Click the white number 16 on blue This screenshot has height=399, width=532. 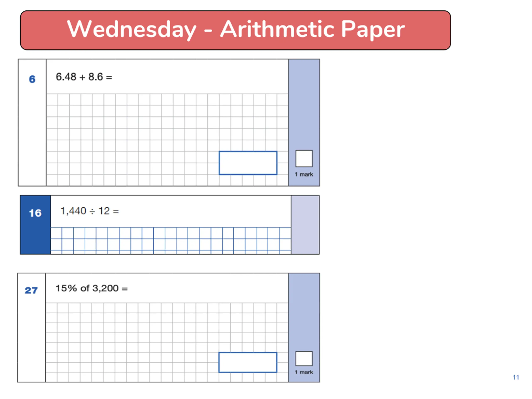click(x=35, y=213)
